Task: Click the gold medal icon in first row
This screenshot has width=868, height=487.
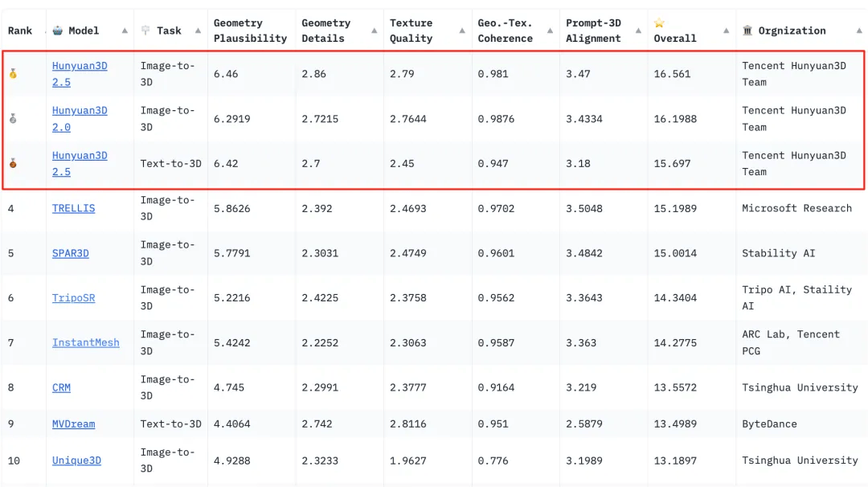Action: point(13,74)
